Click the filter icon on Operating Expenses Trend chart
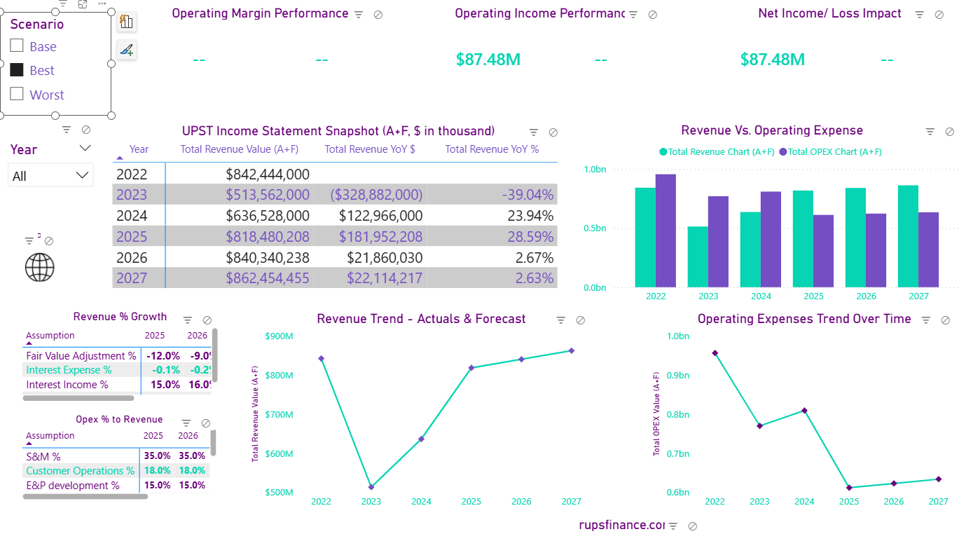Viewport: 980px width, 534px height. (x=925, y=319)
